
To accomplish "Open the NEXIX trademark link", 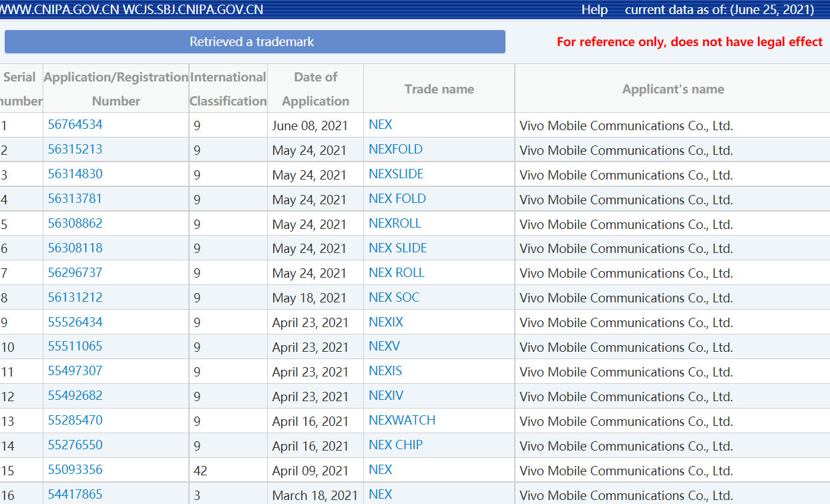I will click(386, 322).
